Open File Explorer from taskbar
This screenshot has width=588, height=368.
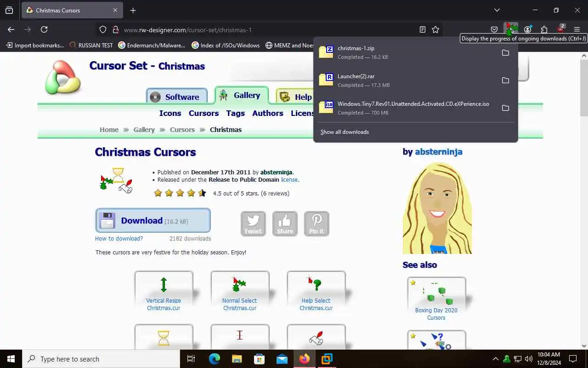(x=237, y=359)
